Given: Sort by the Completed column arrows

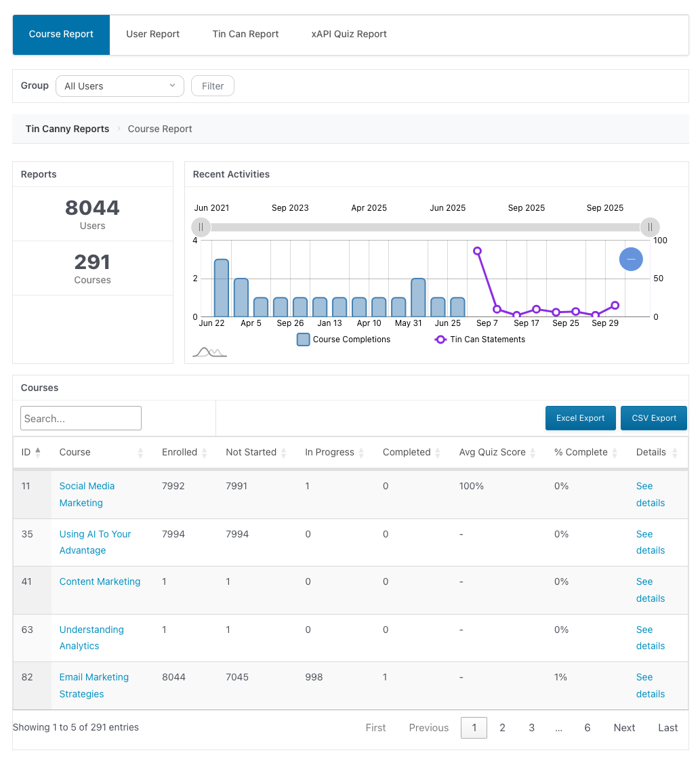Looking at the screenshot, I should (x=438, y=453).
